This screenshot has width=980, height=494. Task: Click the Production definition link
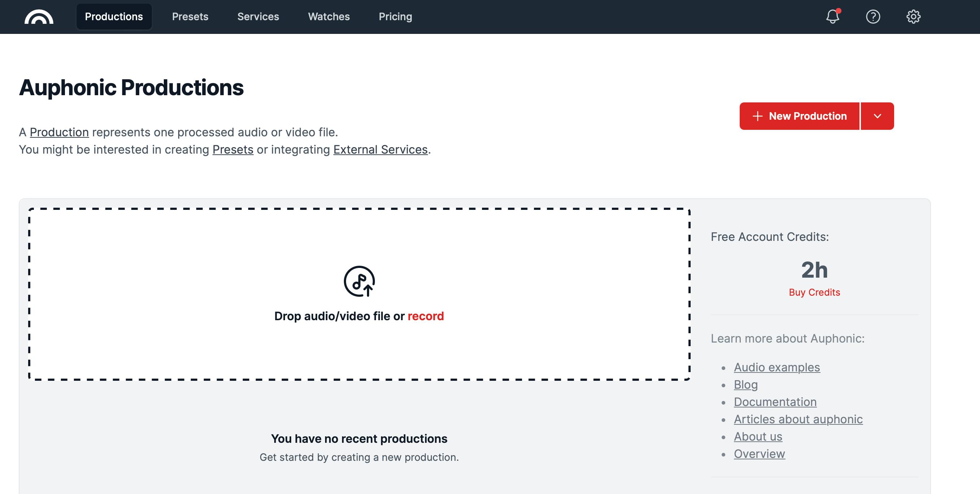click(59, 132)
